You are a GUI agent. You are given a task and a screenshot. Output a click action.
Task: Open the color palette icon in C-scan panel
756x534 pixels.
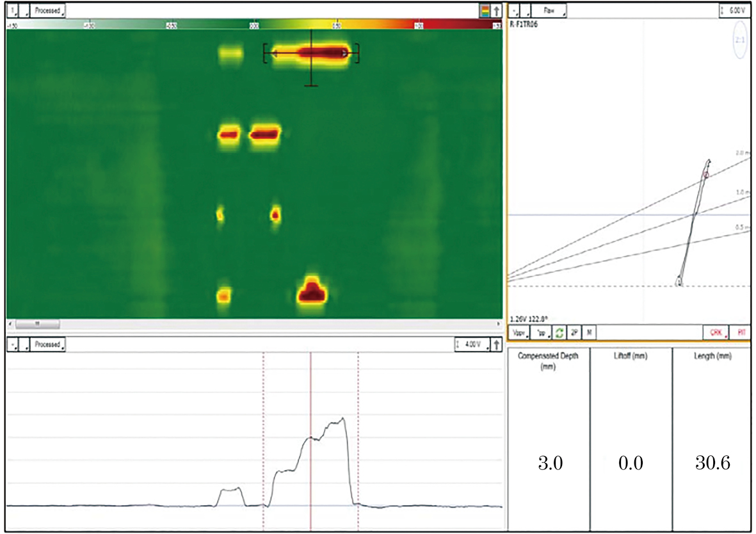click(x=485, y=11)
